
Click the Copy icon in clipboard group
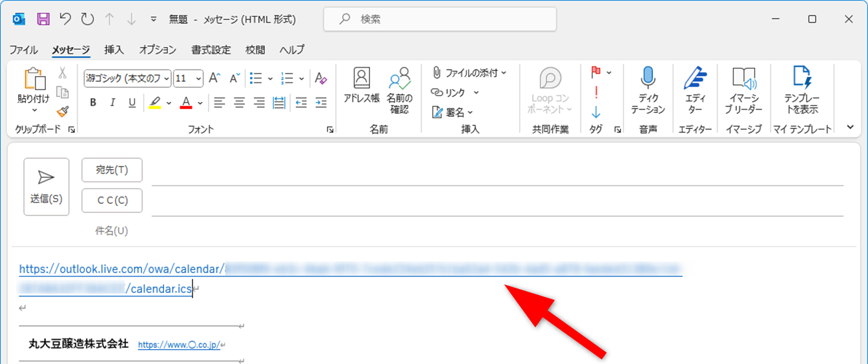point(63,92)
